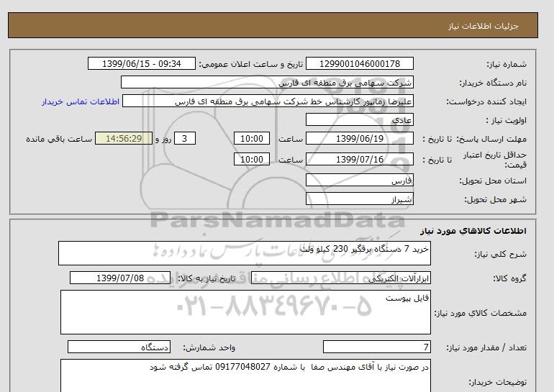Click the remaining days field showing 3
The image size is (554, 392).
pos(184,138)
